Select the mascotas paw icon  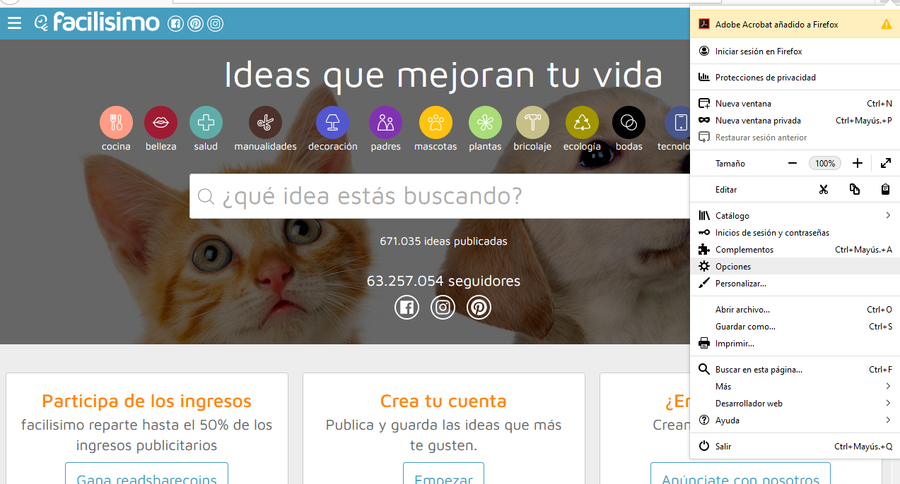click(436, 122)
